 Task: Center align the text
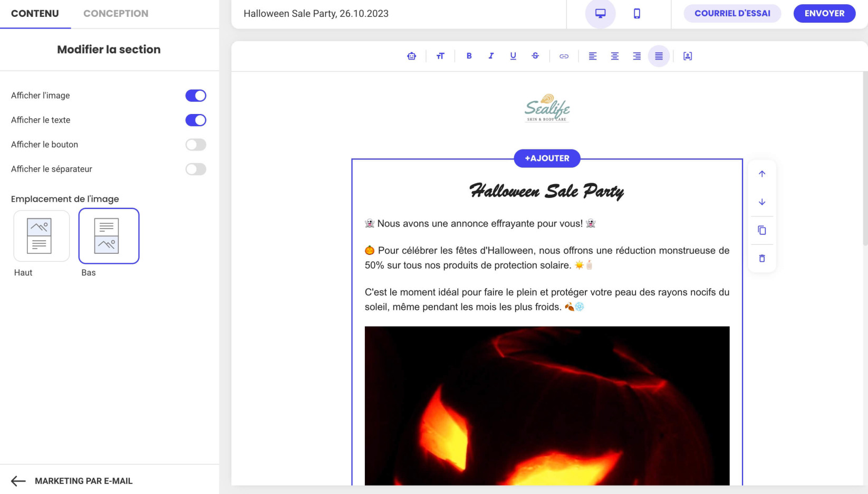point(615,56)
